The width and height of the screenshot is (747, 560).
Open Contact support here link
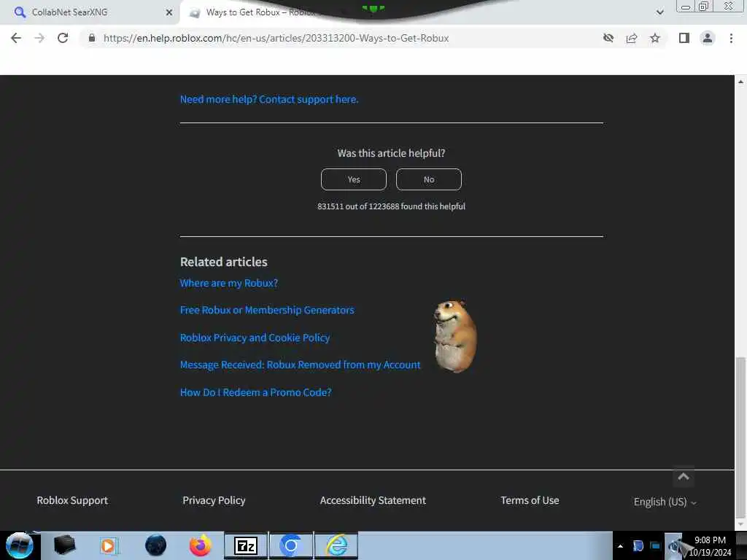(269, 99)
